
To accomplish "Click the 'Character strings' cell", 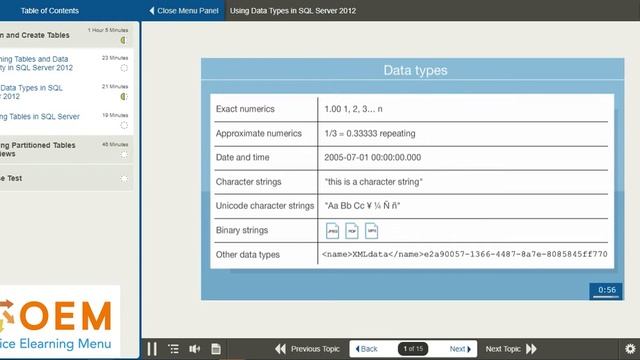I will (x=249, y=182).
